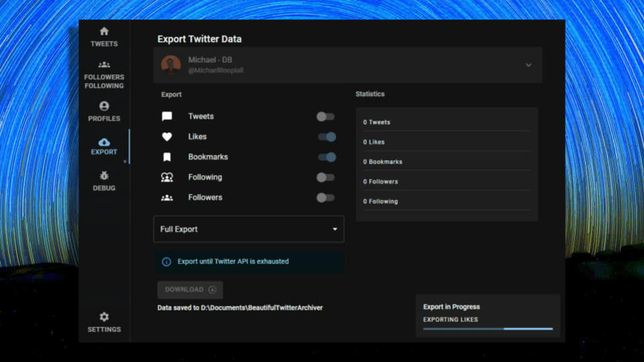Open the Settings gear icon
644x362 pixels.
point(104,317)
